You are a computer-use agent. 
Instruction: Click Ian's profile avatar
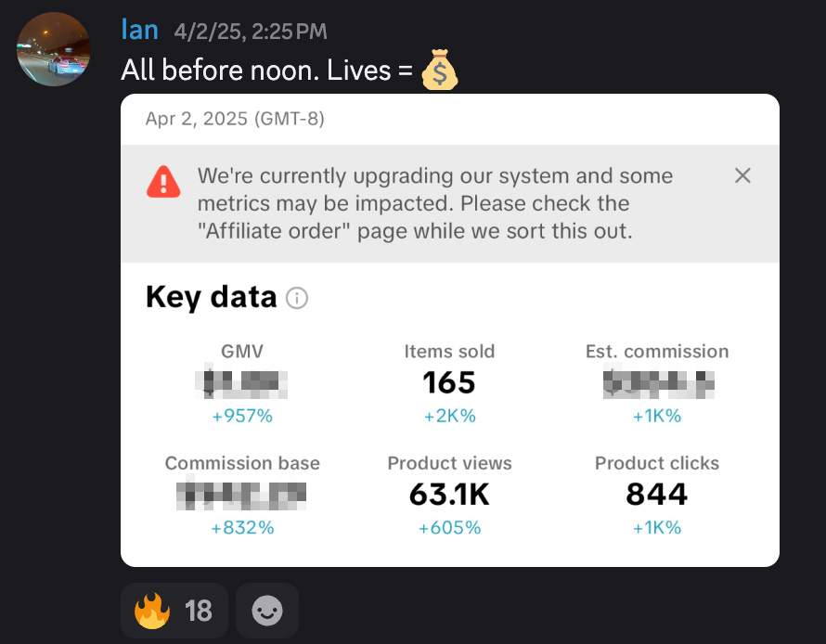coord(54,49)
